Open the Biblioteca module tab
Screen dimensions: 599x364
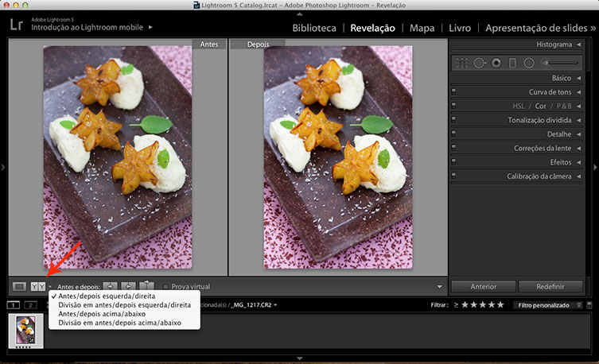[314, 28]
